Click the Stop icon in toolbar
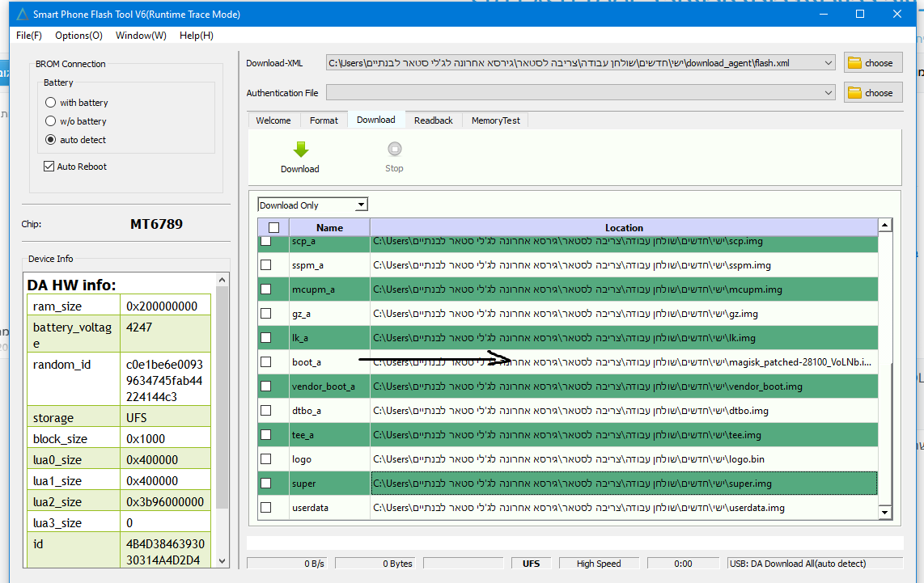Screen dimensions: 924x583 click(394, 150)
